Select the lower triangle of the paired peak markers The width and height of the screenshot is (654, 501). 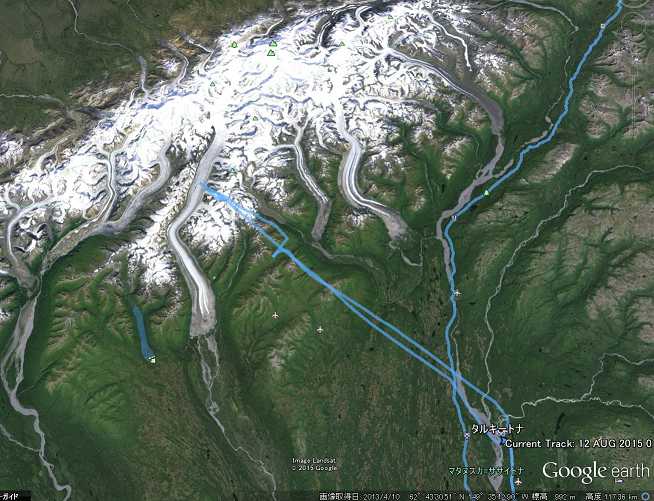pos(271,53)
